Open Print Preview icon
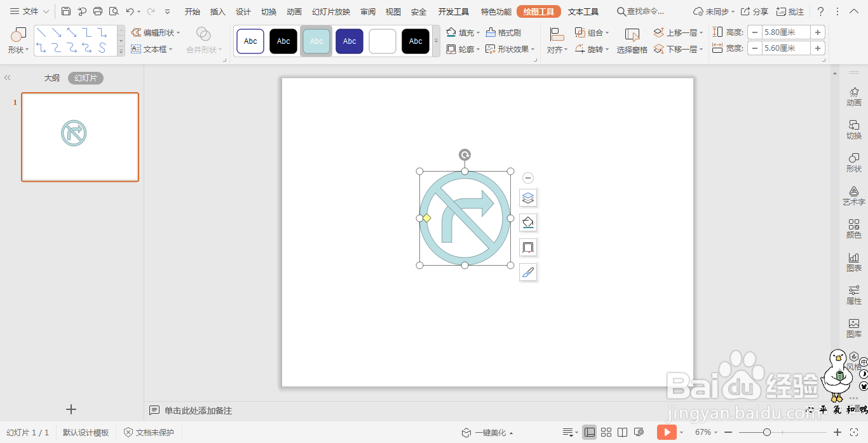This screenshot has width=868, height=443. point(114,11)
